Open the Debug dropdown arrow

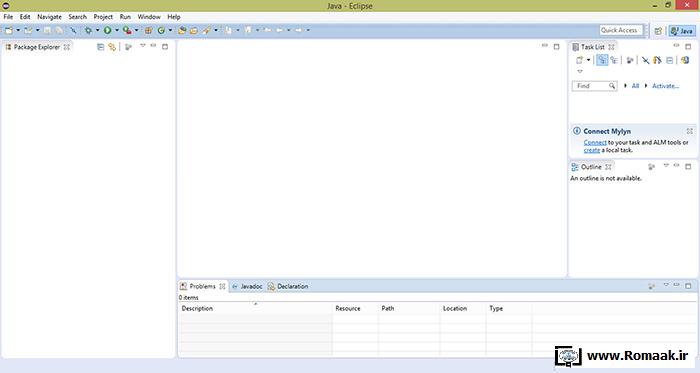tap(97, 30)
